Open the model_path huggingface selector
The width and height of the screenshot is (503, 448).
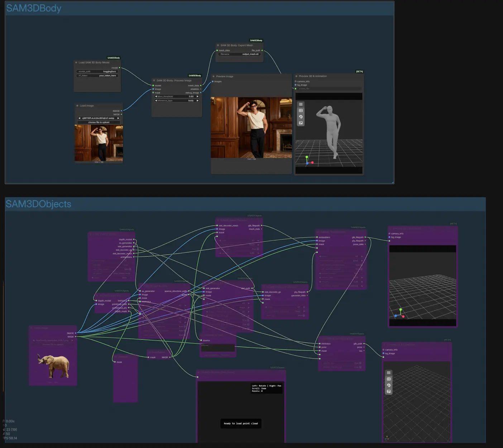pos(98,72)
